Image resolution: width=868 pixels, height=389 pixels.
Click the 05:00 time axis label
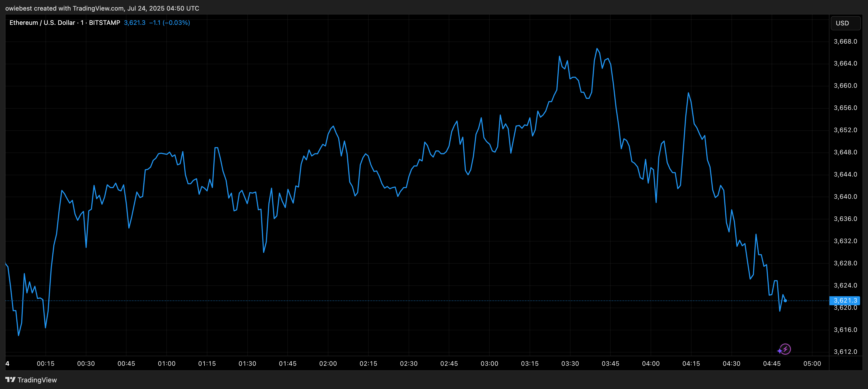point(812,364)
